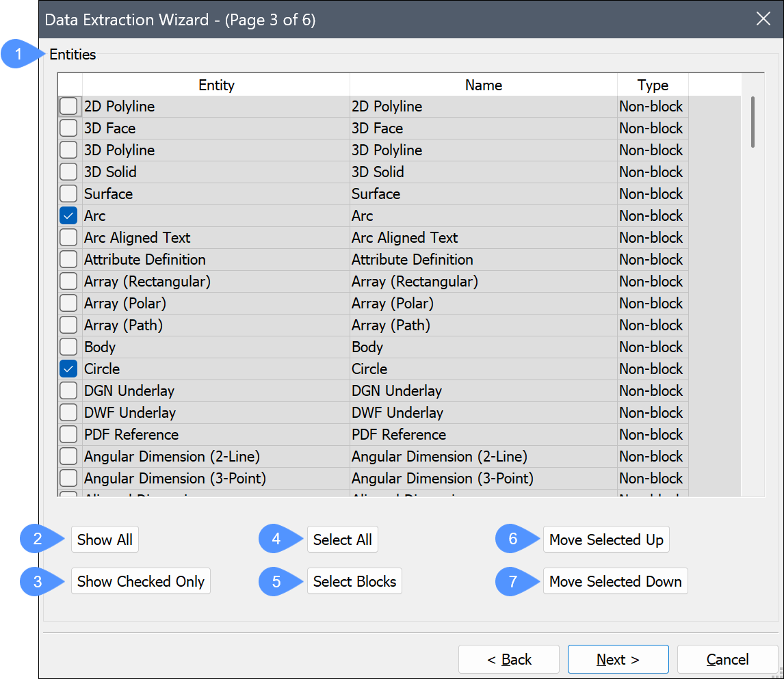
Task: Uncheck the Circle entity checkbox
Action: [68, 369]
